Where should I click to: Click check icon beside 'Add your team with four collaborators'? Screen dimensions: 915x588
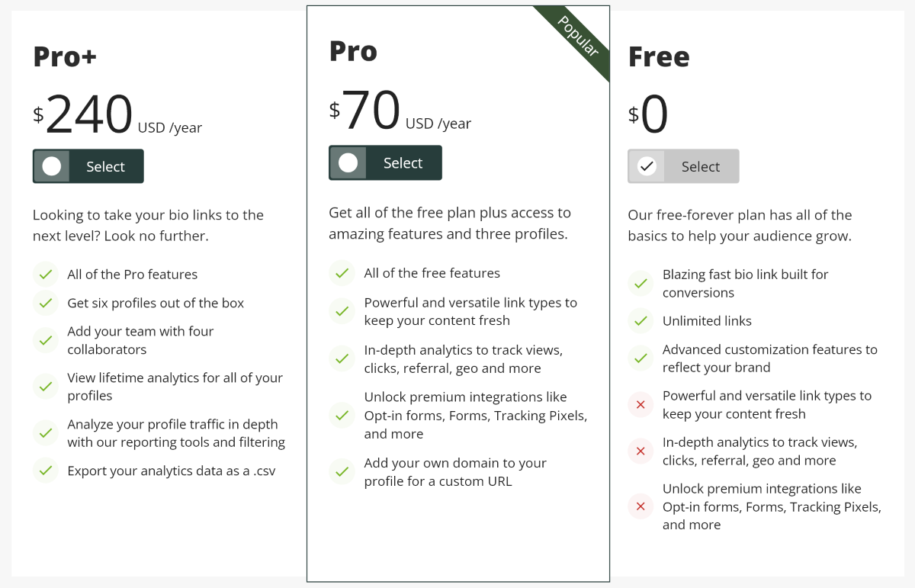46,340
